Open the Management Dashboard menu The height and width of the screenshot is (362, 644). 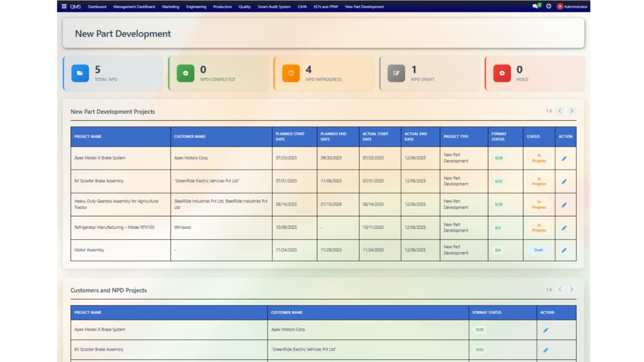[x=134, y=7]
